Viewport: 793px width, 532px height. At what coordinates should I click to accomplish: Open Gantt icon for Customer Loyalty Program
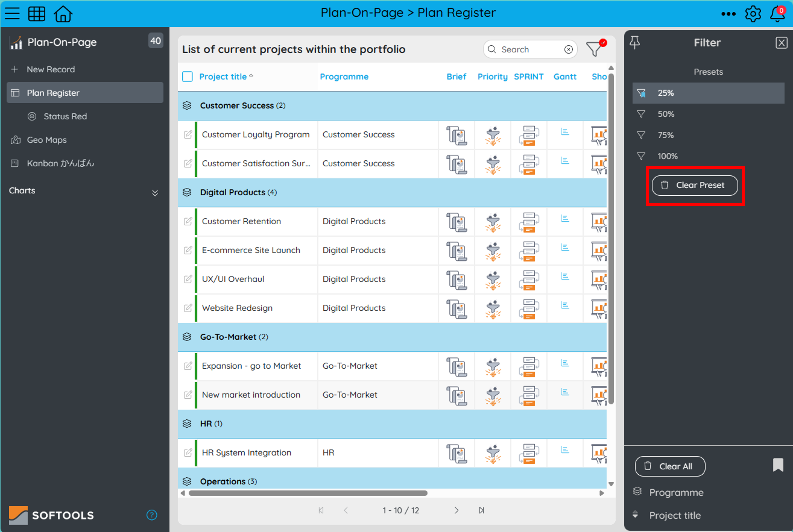[x=565, y=132]
